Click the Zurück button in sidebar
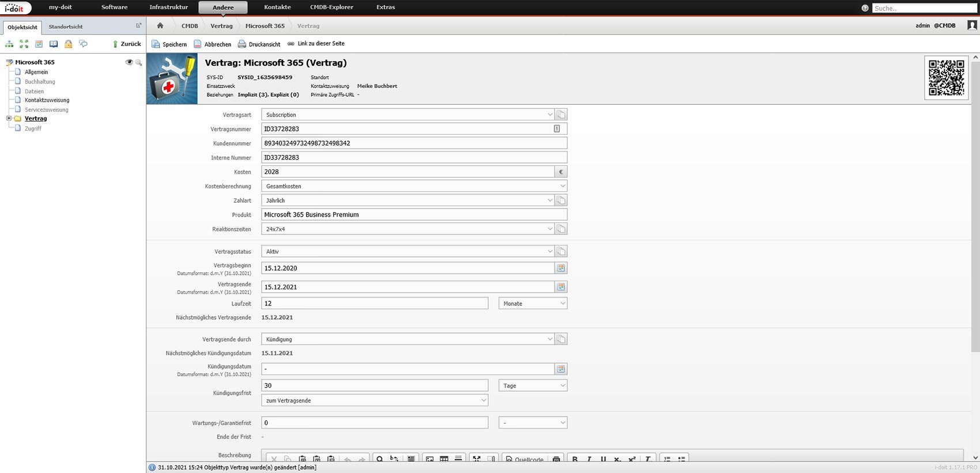Image resolution: width=980 pixels, height=473 pixels. [x=126, y=44]
